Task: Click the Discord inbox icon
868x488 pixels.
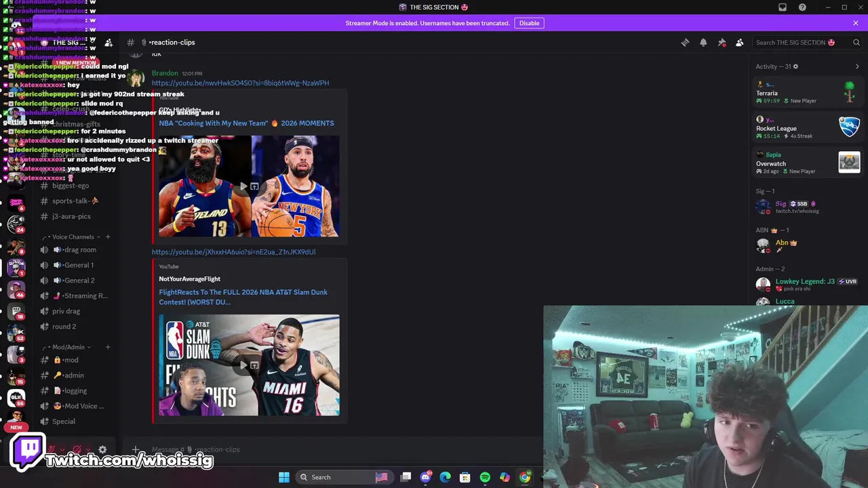Action: tap(783, 7)
